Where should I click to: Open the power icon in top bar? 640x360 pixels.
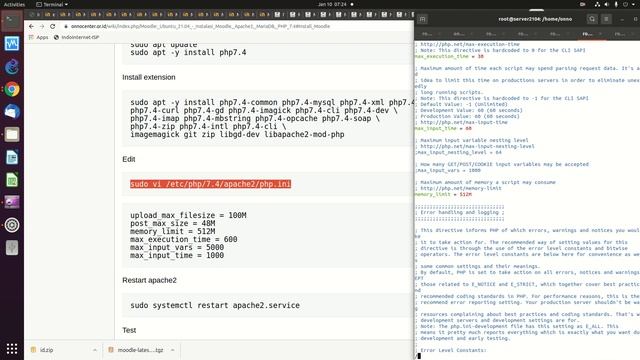[x=625, y=4]
